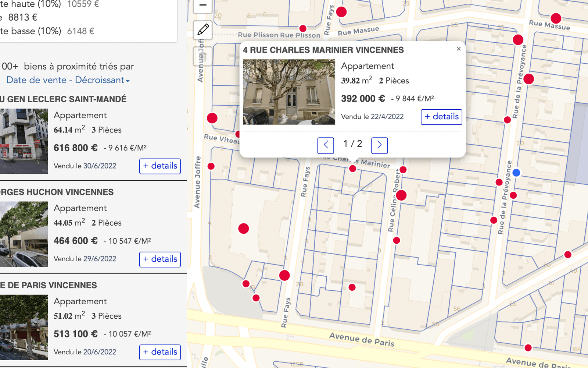Click the blue marker on Rue de la Prévoyance
The height and width of the screenshot is (368, 588).
tap(517, 172)
